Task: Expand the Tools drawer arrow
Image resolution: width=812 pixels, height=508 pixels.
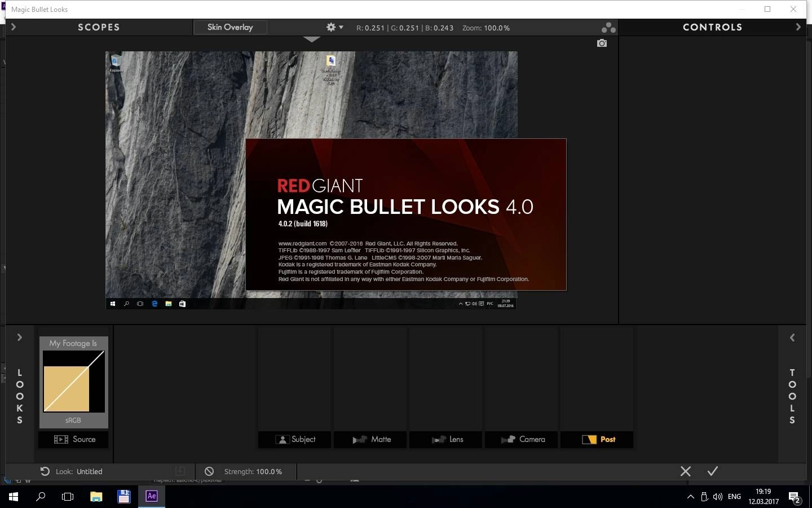Action: pos(792,337)
